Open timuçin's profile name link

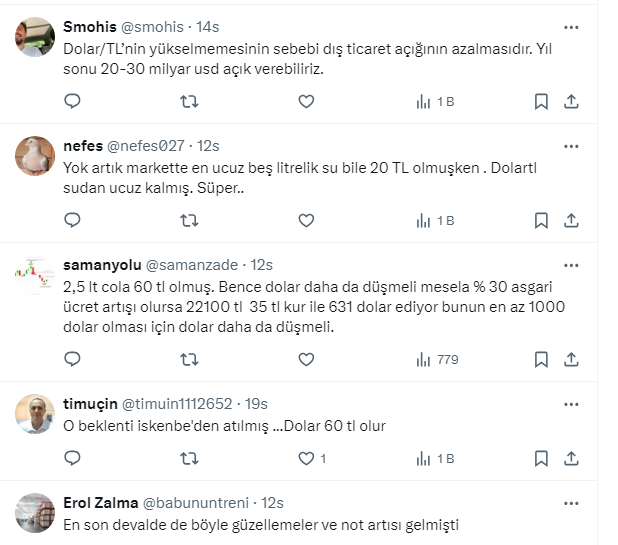pyautogui.click(x=90, y=404)
